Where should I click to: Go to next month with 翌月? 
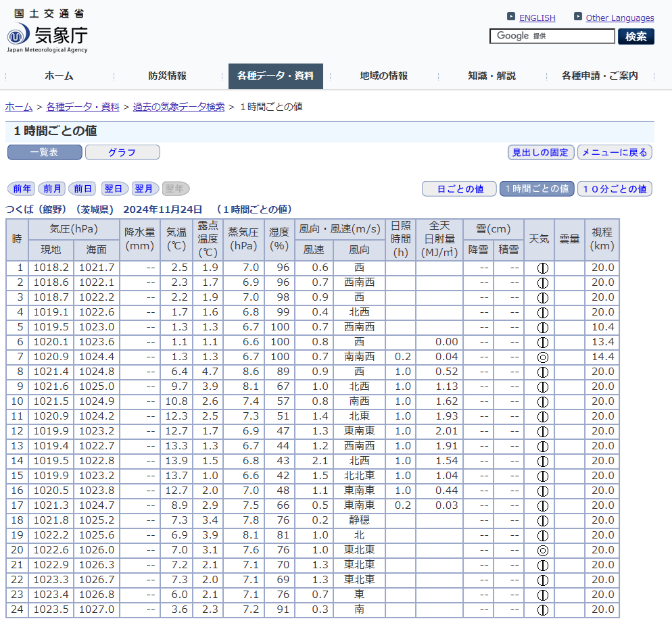(145, 189)
